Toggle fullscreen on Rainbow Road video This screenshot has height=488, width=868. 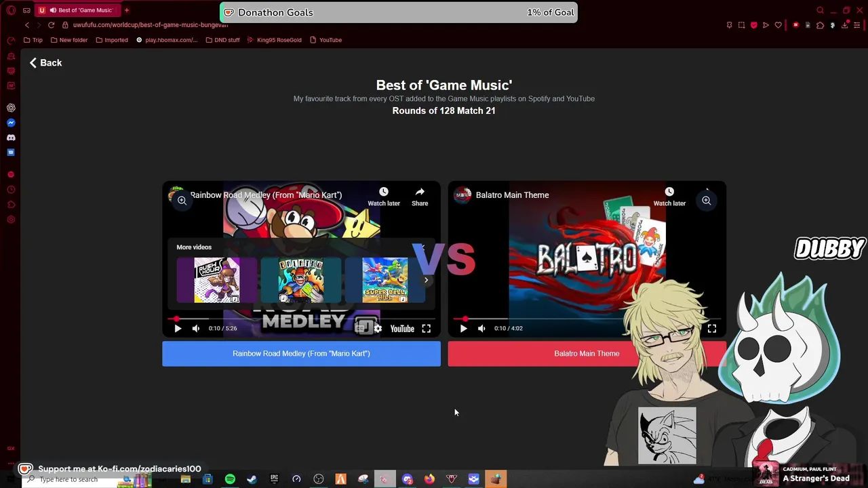click(426, 329)
